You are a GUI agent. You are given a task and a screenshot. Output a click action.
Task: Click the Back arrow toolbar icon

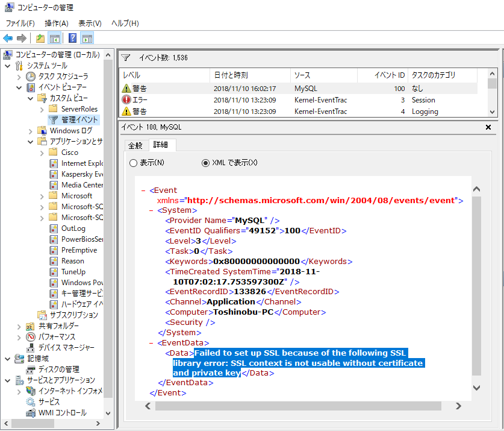click(x=8, y=39)
